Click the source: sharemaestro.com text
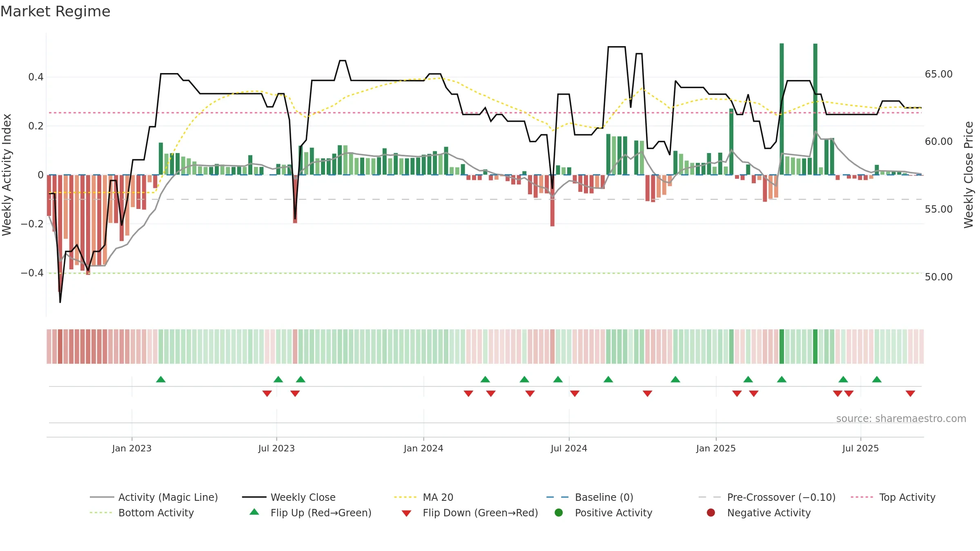Viewport: 980px width, 551px height. click(901, 419)
